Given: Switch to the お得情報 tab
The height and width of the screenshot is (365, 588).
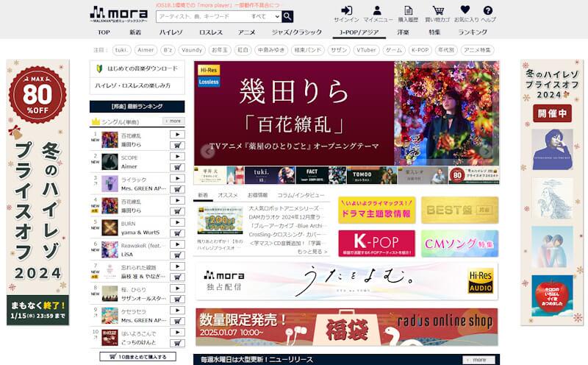Looking at the screenshot, I should pos(257,195).
